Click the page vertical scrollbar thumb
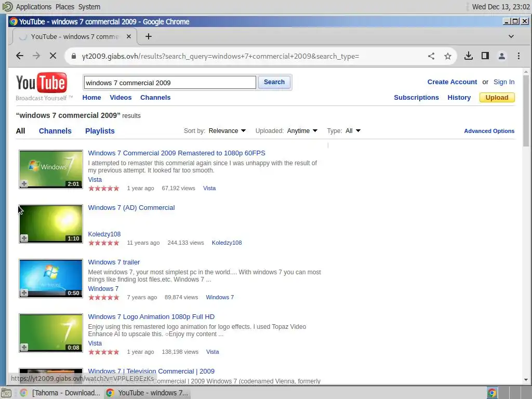Viewport: 532px width, 399px height. [x=526, y=111]
